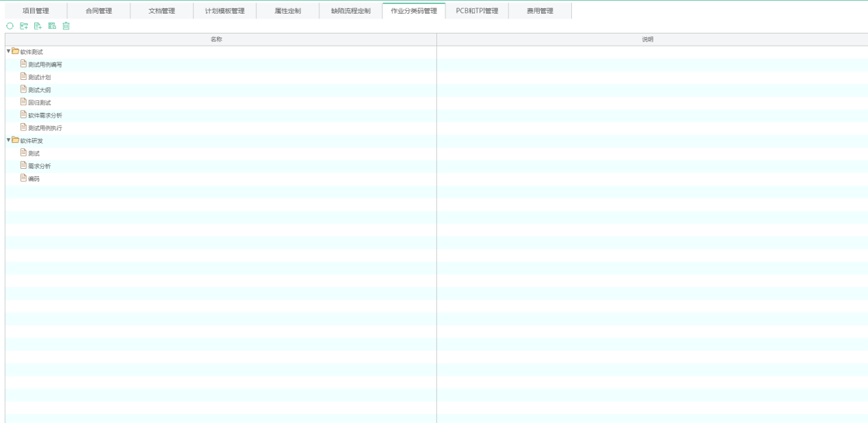Click the trash delete icon

(66, 26)
